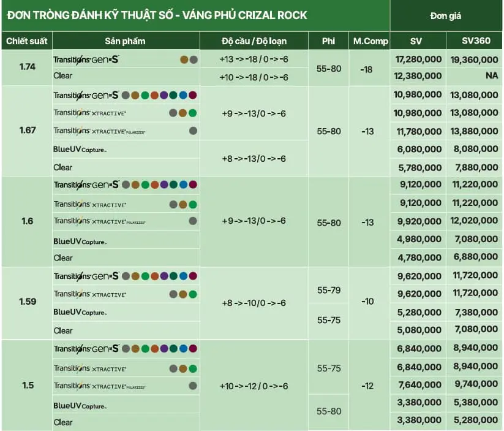504x431 pixels.
Task: Click the Transitions Gen S logo in 1.74 row
Action: coord(86,59)
